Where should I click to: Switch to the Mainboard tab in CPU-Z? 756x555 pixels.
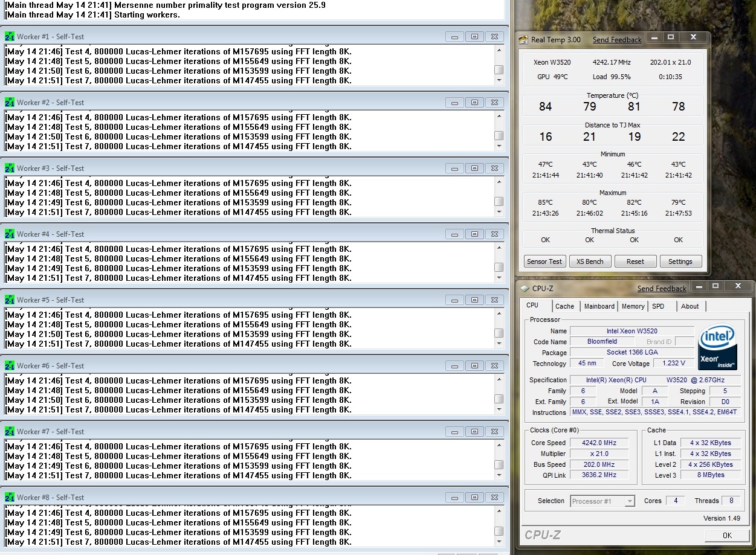pyautogui.click(x=599, y=306)
